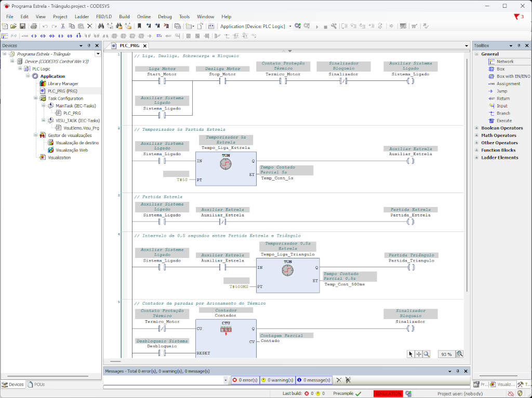Expand the Function Blocks toolbox group
532x398 pixels.
(476, 150)
